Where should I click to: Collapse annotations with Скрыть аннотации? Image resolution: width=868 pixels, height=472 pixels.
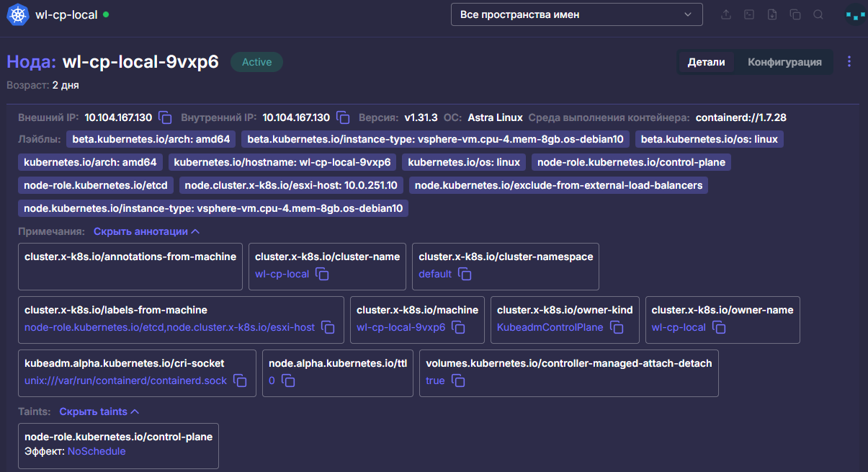click(x=146, y=232)
